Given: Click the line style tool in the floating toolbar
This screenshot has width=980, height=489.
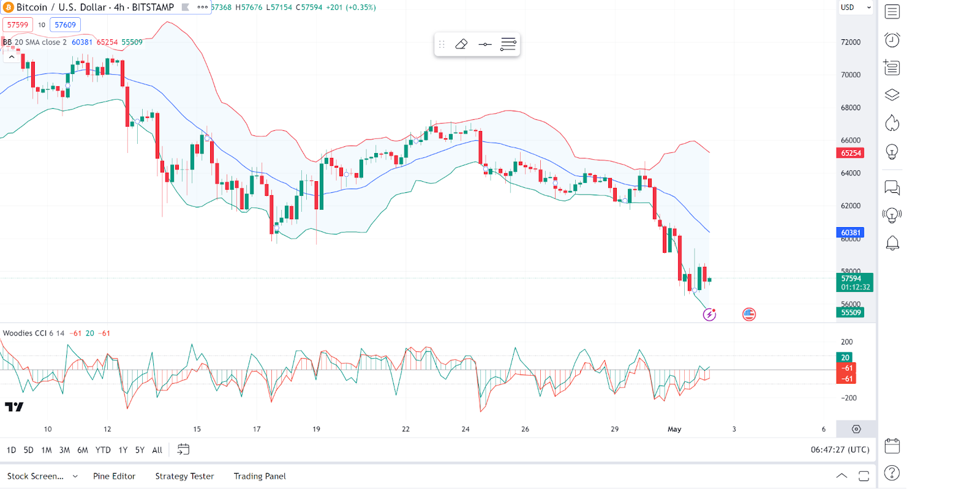Looking at the screenshot, I should pyautogui.click(x=484, y=44).
